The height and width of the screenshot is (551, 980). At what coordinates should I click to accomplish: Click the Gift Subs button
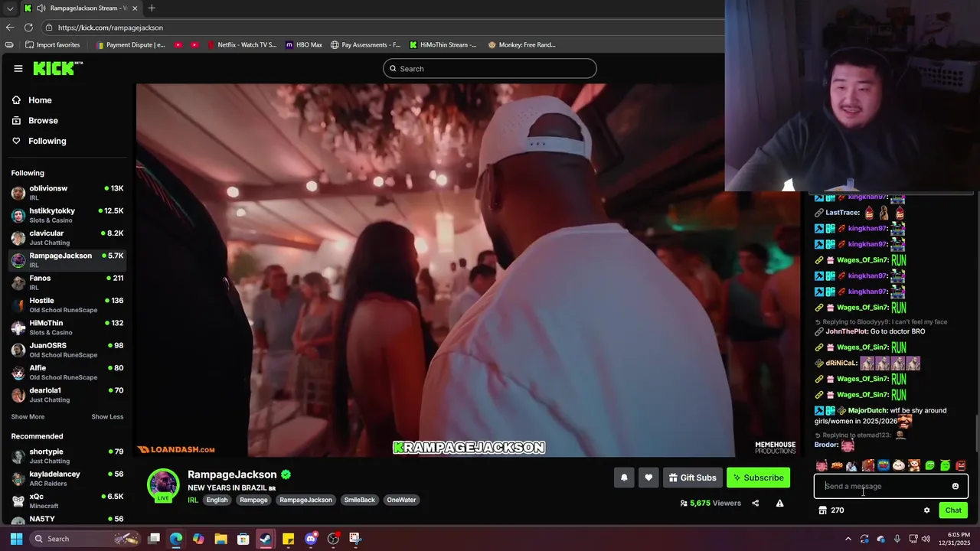pyautogui.click(x=693, y=478)
